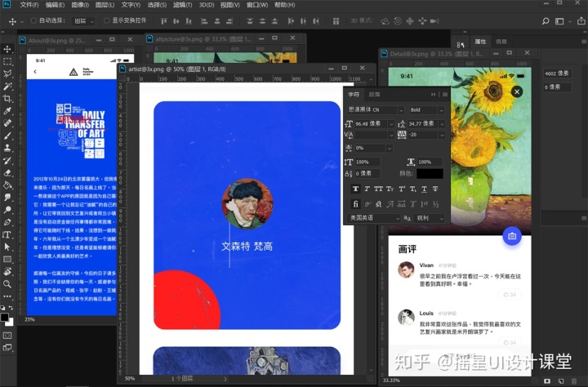Click the bag floating button in Detail window
The image size is (588, 387).
click(512, 236)
